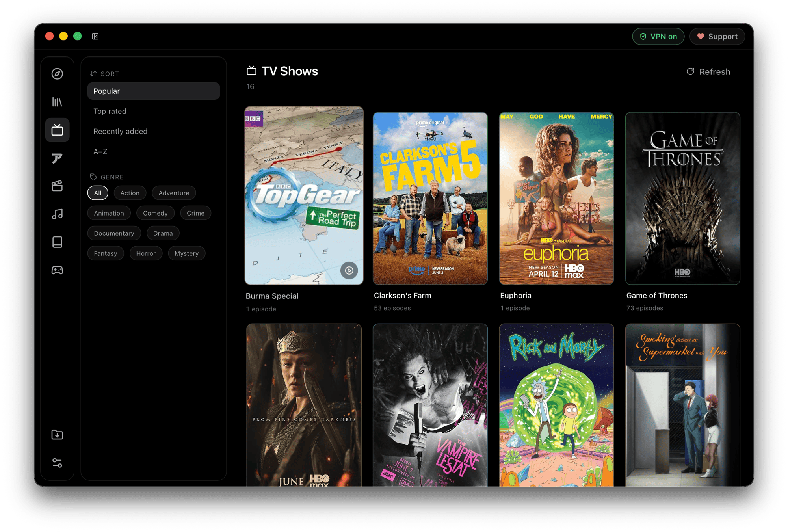Image resolution: width=788 pixels, height=532 pixels.
Task: Click the TV Shows heading
Action: tap(290, 71)
